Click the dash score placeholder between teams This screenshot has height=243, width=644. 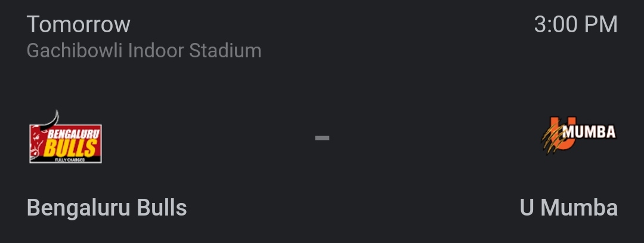coord(322,138)
